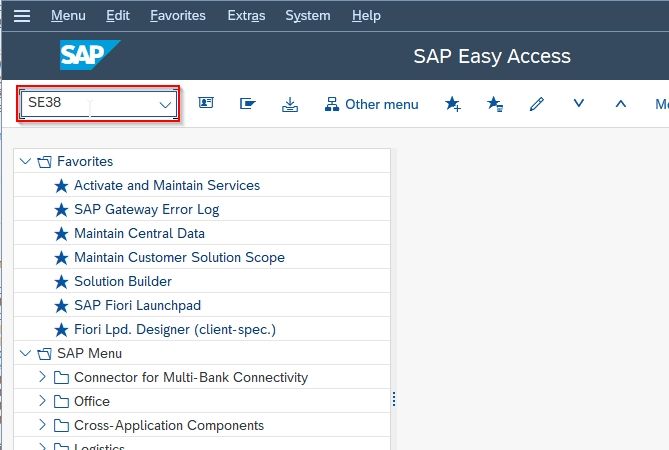Click the Move Favorites down arrow icon
The image size is (669, 450).
tap(579, 103)
